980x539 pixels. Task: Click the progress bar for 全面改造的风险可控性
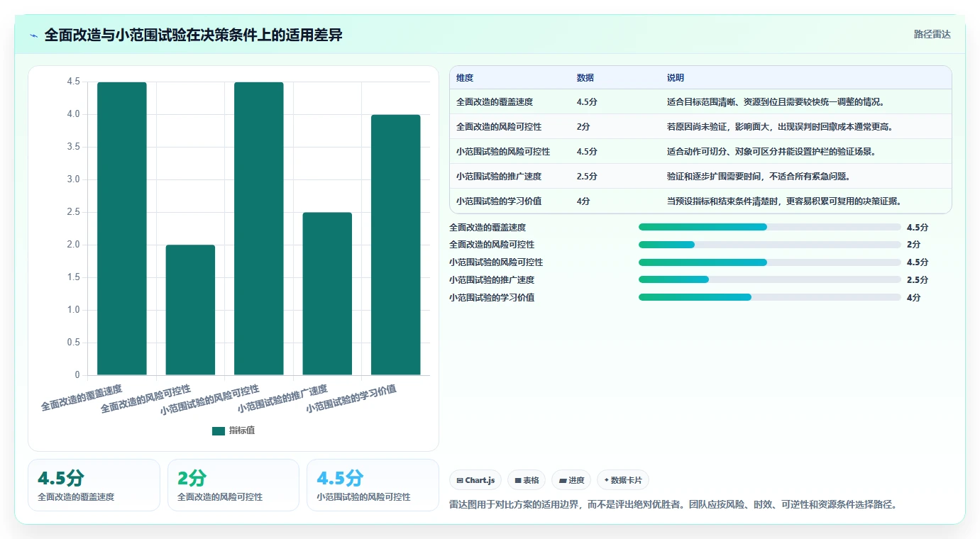pyautogui.click(x=770, y=245)
